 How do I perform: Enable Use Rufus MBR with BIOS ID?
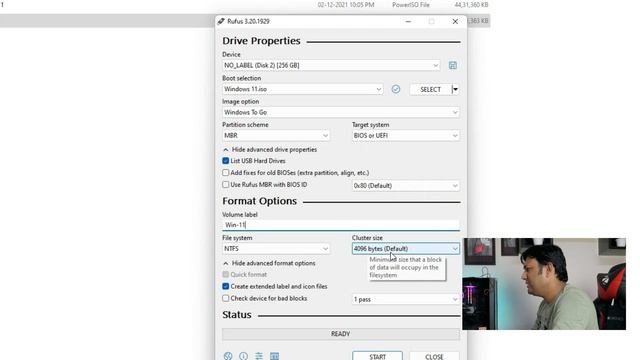(x=226, y=184)
